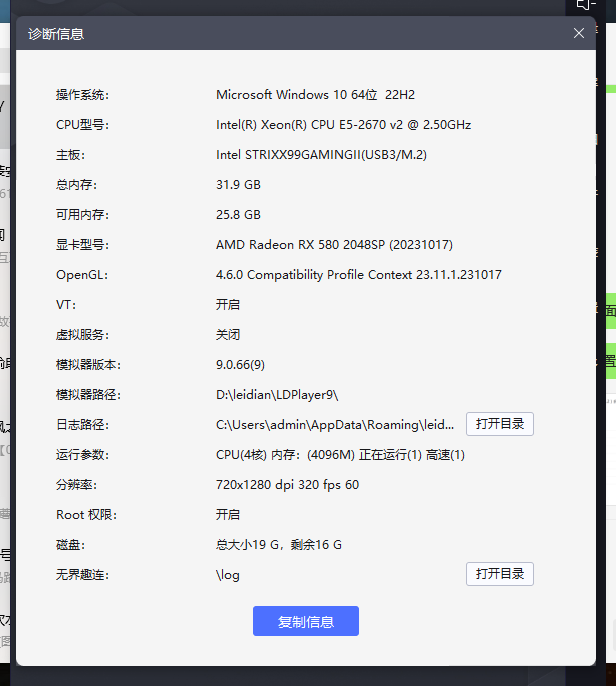This screenshot has width=616, height=686.
Task: Click the VT status 开启
Action: coord(228,305)
